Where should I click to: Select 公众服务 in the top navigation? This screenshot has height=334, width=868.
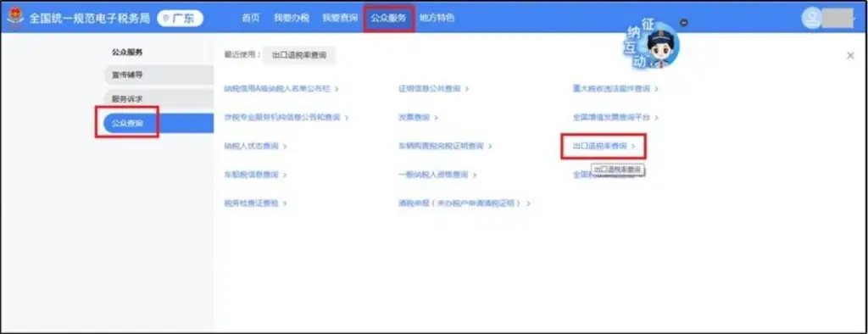(x=388, y=18)
